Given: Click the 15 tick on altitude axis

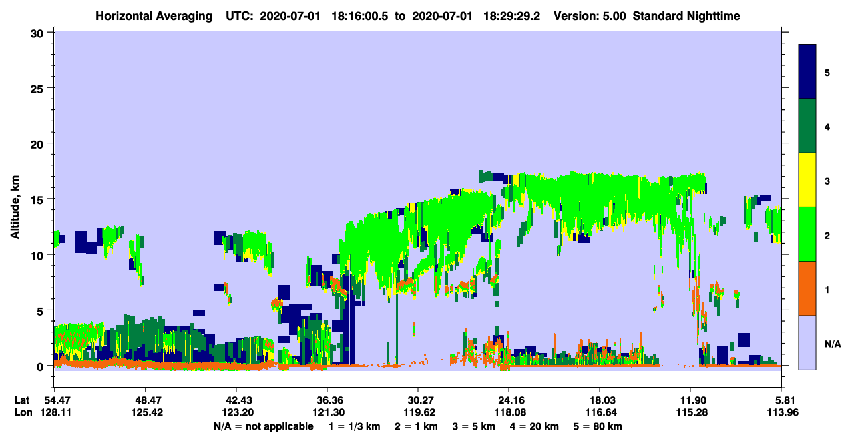Looking at the screenshot, I should tap(39, 199).
